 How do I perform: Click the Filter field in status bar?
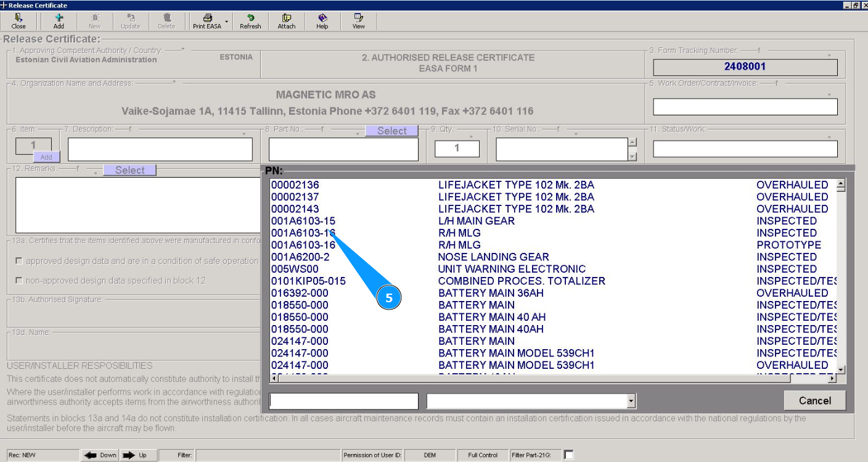(x=267, y=455)
